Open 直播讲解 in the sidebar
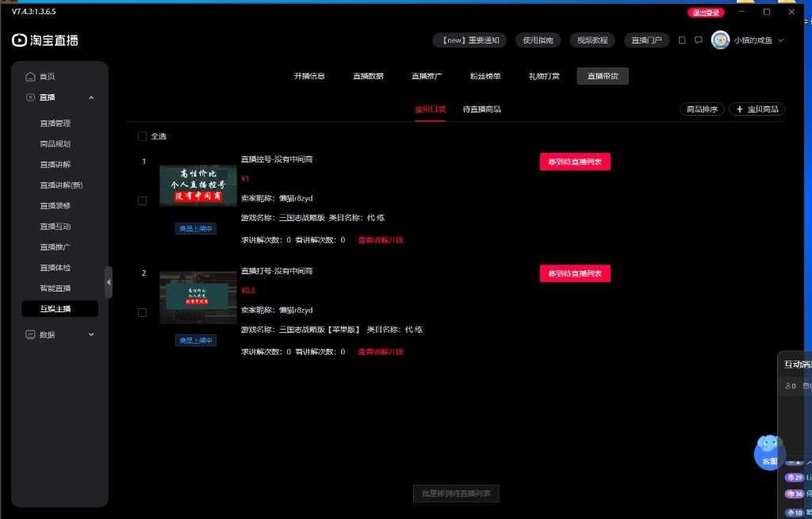 56,165
